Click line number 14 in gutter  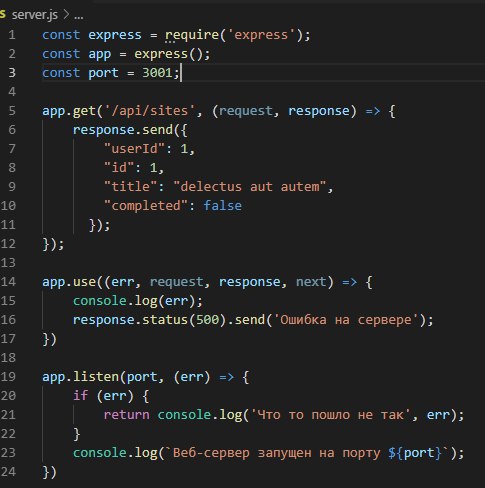pyautogui.click(x=8, y=282)
